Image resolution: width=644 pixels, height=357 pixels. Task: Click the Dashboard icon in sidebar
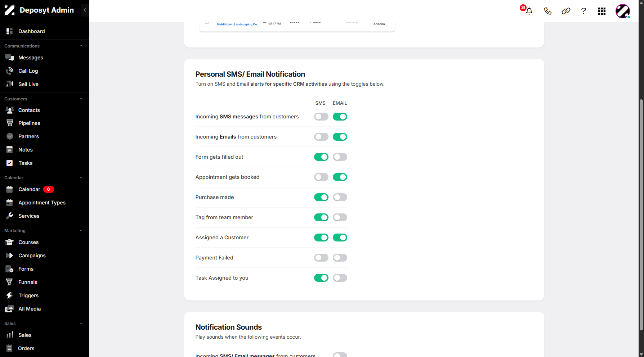point(10,31)
